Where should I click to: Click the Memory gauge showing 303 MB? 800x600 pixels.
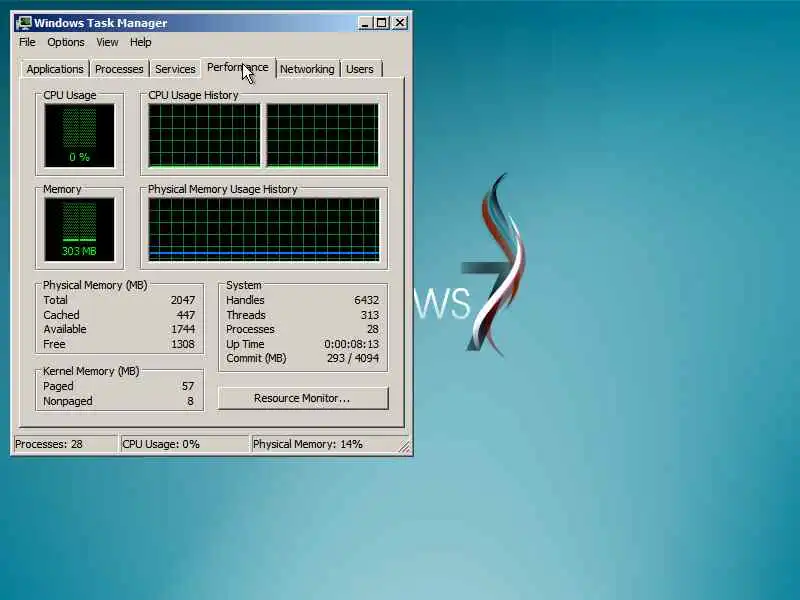pos(80,230)
